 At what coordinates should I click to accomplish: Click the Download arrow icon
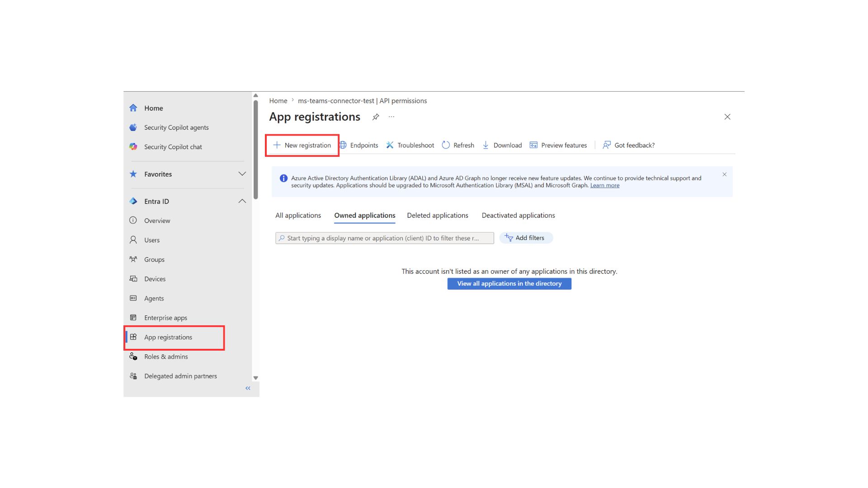pyautogui.click(x=486, y=145)
